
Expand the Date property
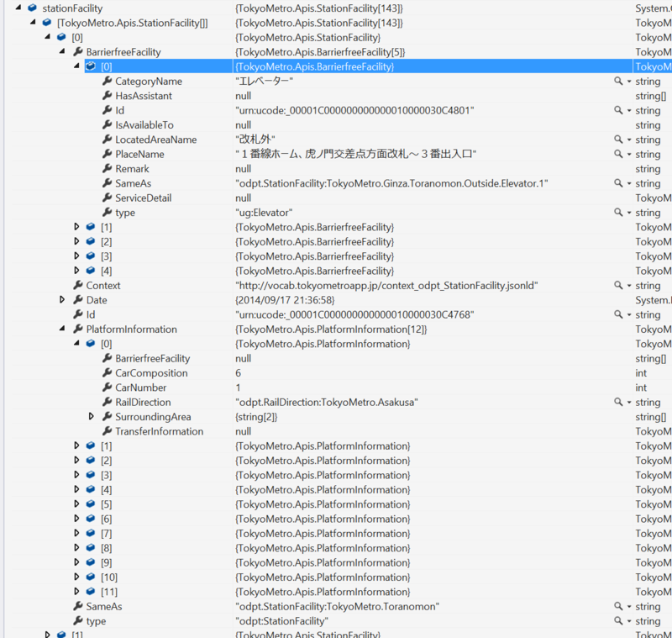(62, 299)
